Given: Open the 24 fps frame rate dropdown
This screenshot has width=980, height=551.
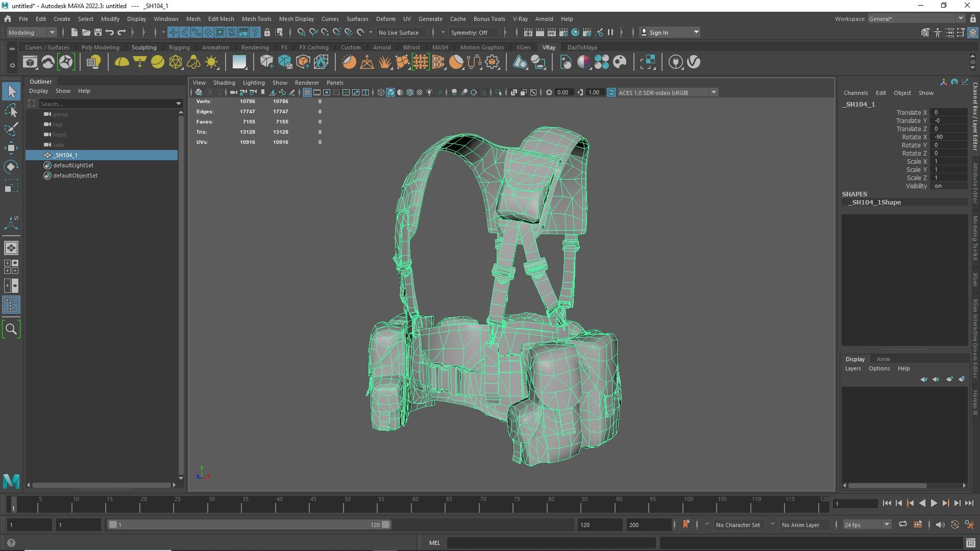Looking at the screenshot, I should click(x=887, y=524).
